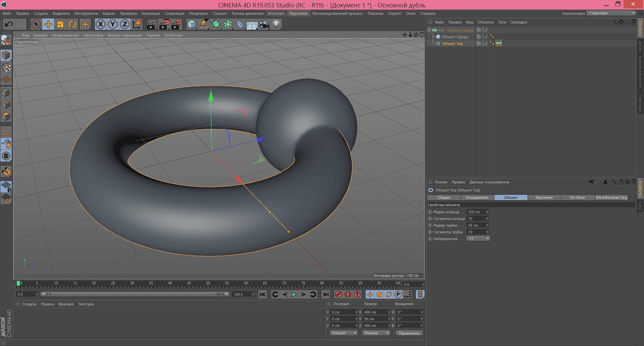Screen dimensions: 644x346
Task: Collapse the MB - Объект Сфера tree node
Action: tap(429, 30)
